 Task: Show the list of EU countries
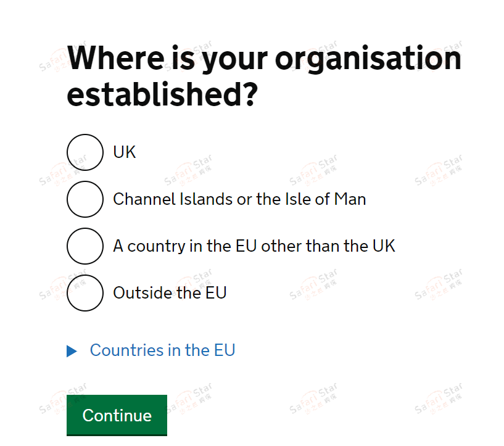[162, 350]
